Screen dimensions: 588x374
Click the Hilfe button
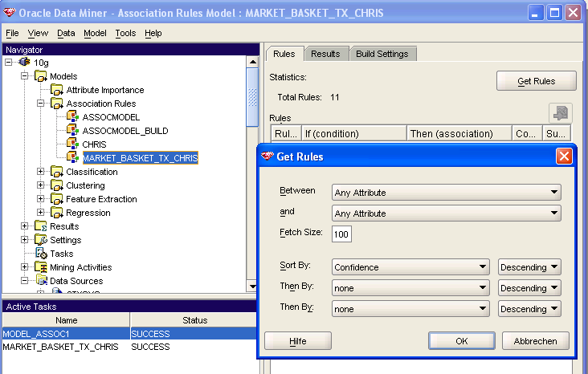point(298,341)
